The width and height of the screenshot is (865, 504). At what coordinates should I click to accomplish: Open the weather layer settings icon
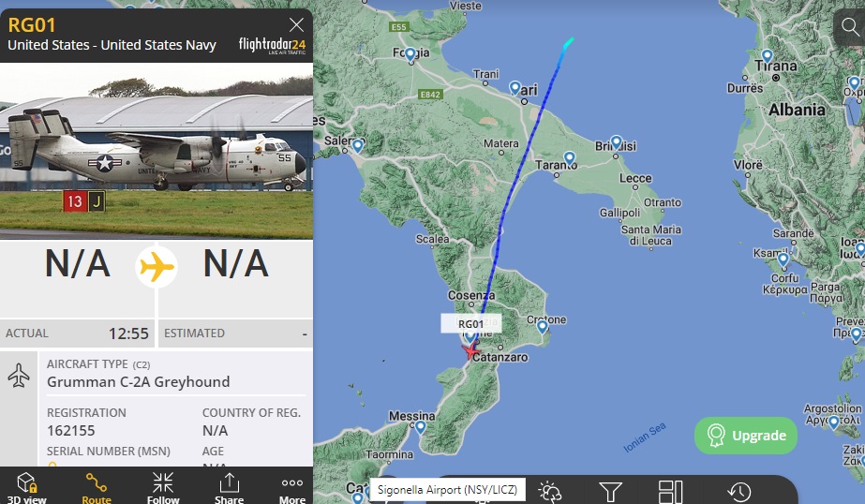point(549,491)
